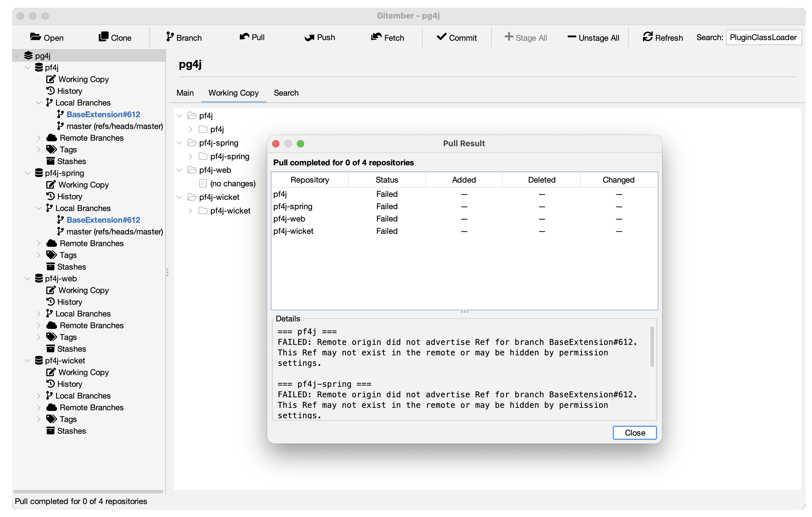812x517 pixels.
Task: Select the (no changes) item under pf4j-web
Action: click(x=233, y=184)
